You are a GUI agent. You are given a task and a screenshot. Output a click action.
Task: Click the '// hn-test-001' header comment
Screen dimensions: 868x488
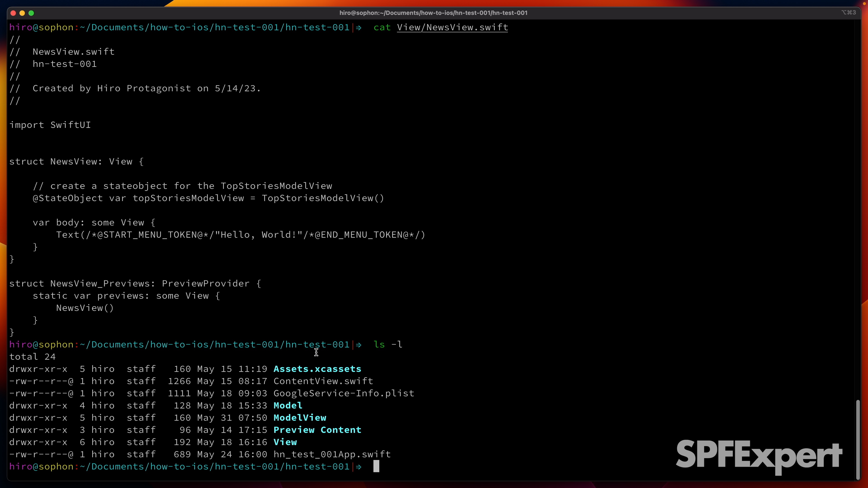53,64
